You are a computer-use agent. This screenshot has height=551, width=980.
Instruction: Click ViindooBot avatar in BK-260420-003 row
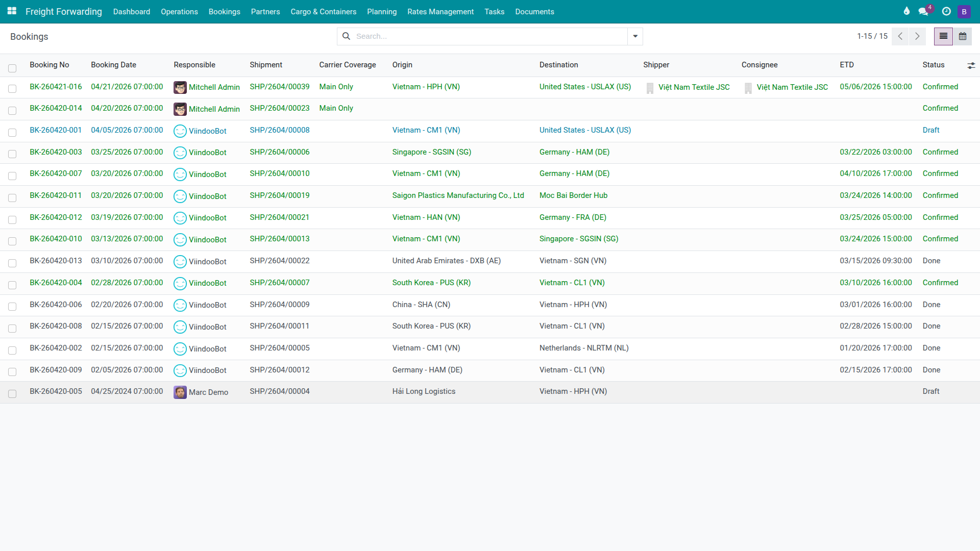[180, 153]
